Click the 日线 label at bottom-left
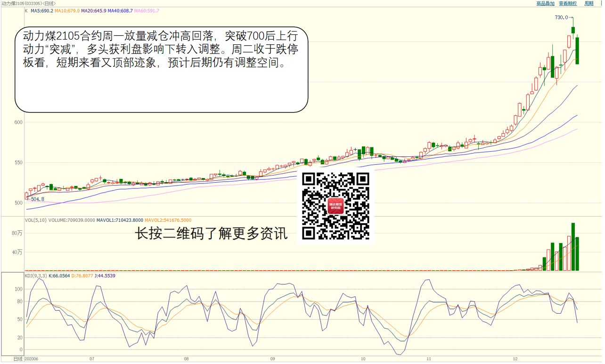This screenshot has height=364, width=605. click(x=18, y=359)
